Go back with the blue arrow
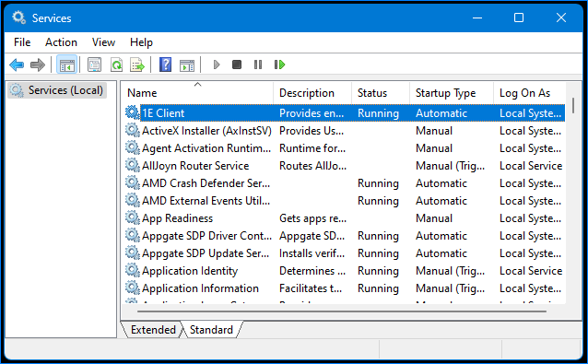 (x=17, y=65)
